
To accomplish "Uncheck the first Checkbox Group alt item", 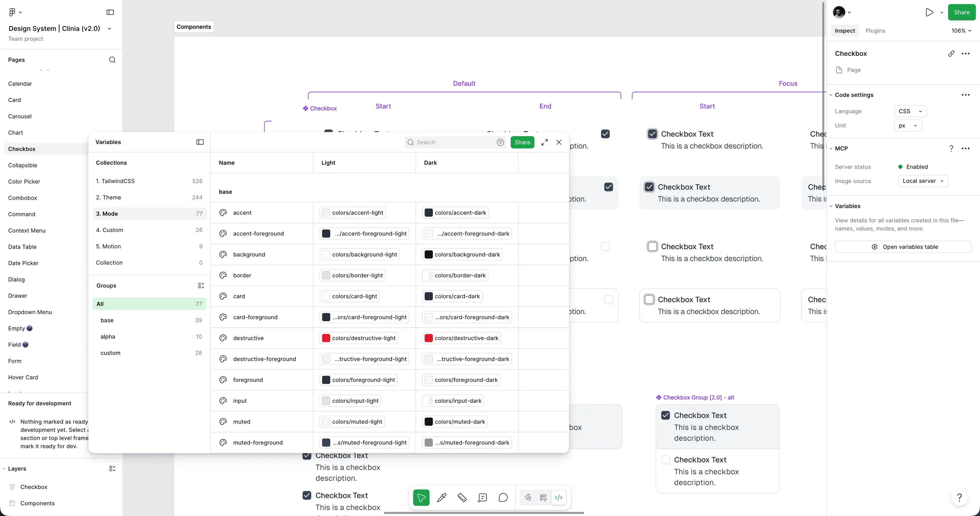I will click(665, 415).
